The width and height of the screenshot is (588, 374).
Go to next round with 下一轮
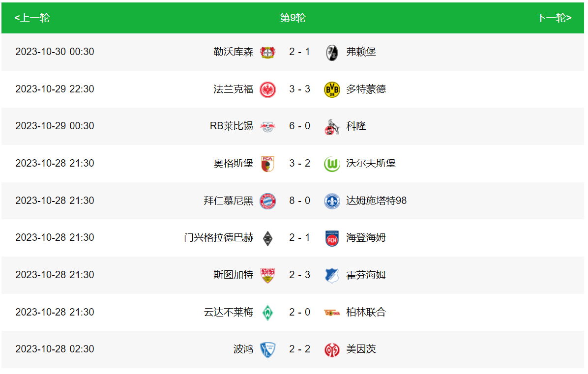coord(554,18)
